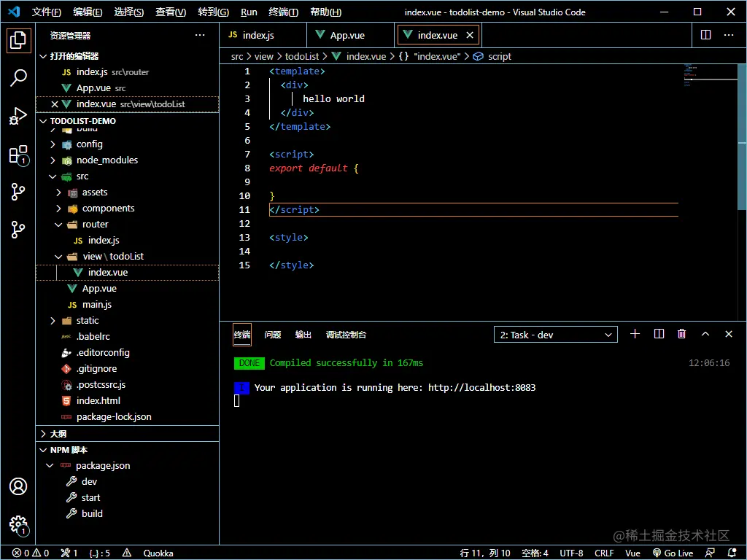Open the 终端(T) menu
This screenshot has width=747, height=560.
[283, 12]
